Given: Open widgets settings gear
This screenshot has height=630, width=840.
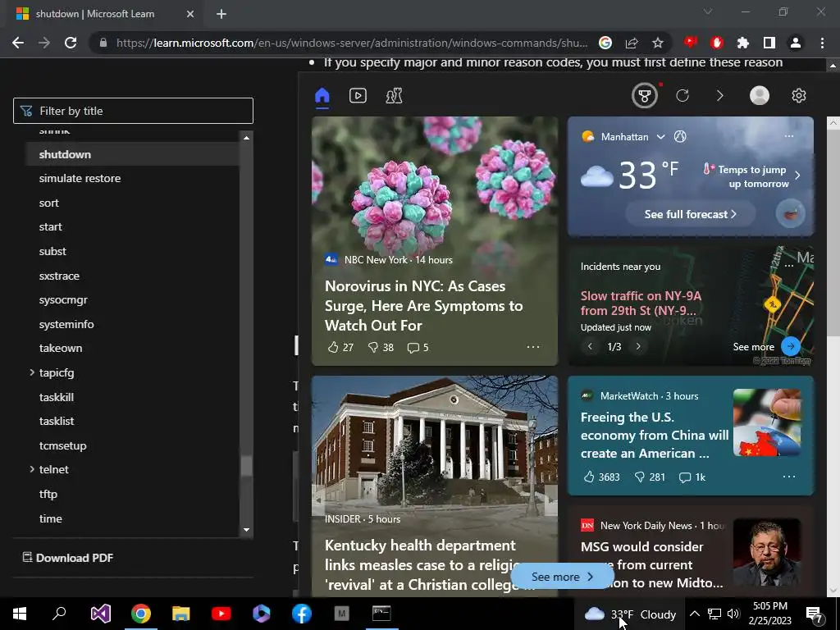Looking at the screenshot, I should (799, 95).
